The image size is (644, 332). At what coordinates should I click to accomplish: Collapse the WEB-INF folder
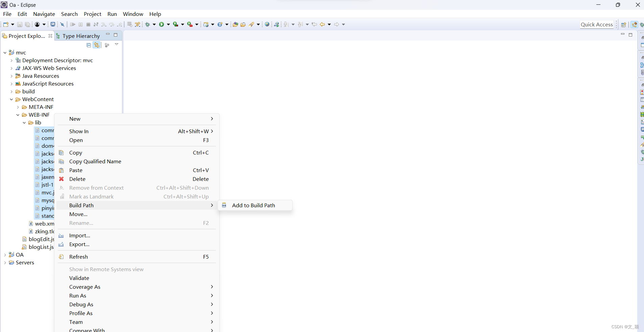[18, 115]
